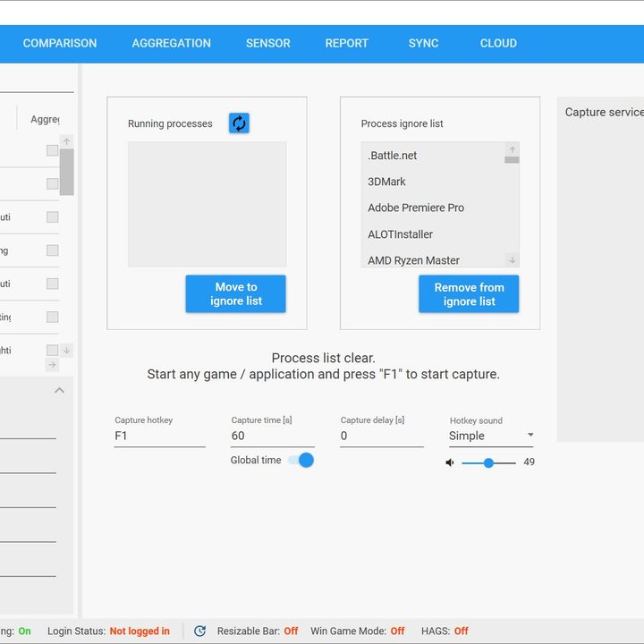Edit the Capture time field
This screenshot has height=644, width=644.
(273, 436)
